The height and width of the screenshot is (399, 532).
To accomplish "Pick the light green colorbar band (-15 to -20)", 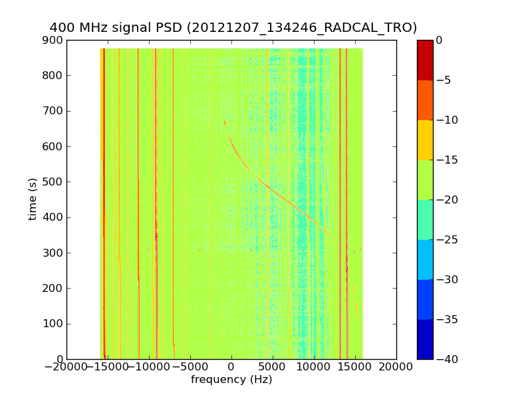I will point(424,180).
